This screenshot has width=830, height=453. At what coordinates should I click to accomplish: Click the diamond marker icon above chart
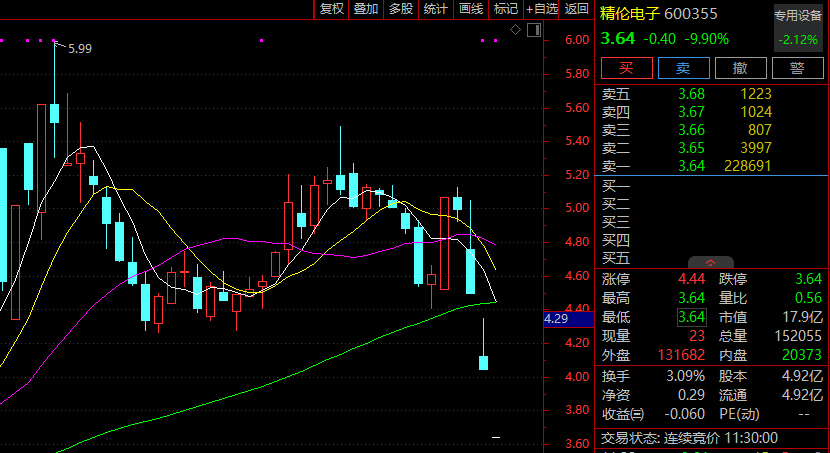click(x=515, y=30)
